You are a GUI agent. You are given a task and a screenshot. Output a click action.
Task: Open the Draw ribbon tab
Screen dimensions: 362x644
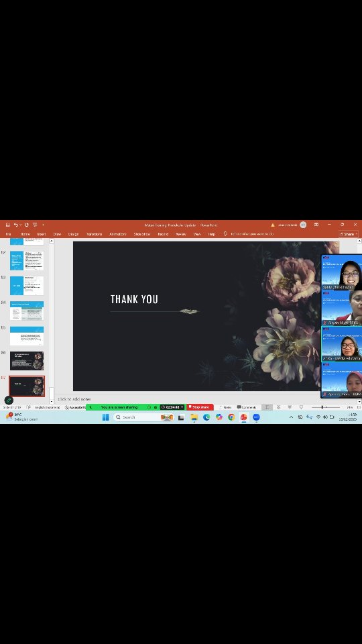[57, 234]
